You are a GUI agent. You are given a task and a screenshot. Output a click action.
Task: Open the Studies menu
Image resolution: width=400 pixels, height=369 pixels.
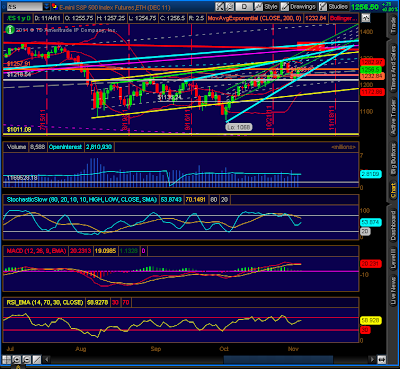[338, 6]
